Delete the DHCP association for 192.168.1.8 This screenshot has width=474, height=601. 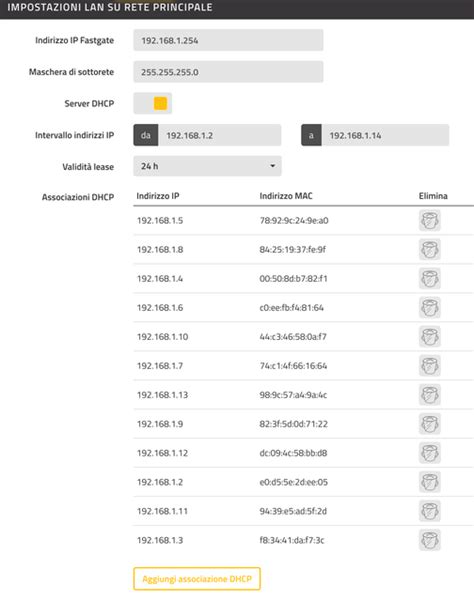[430, 250]
